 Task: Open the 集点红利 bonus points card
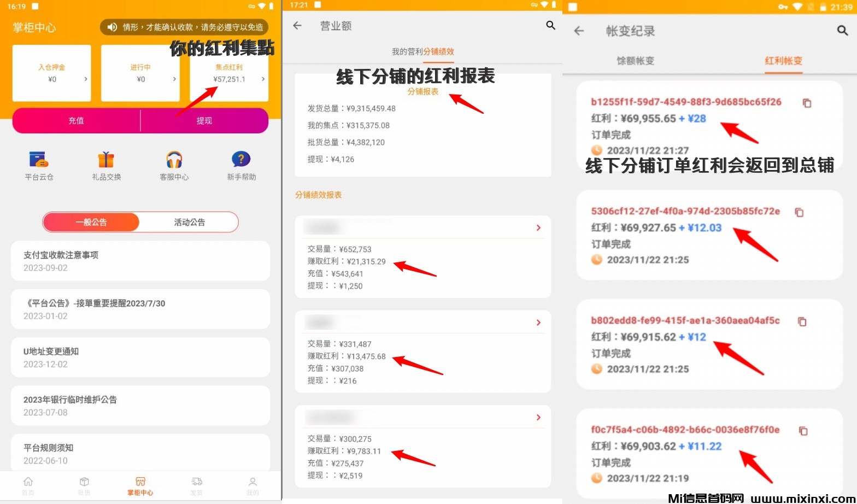click(x=229, y=73)
